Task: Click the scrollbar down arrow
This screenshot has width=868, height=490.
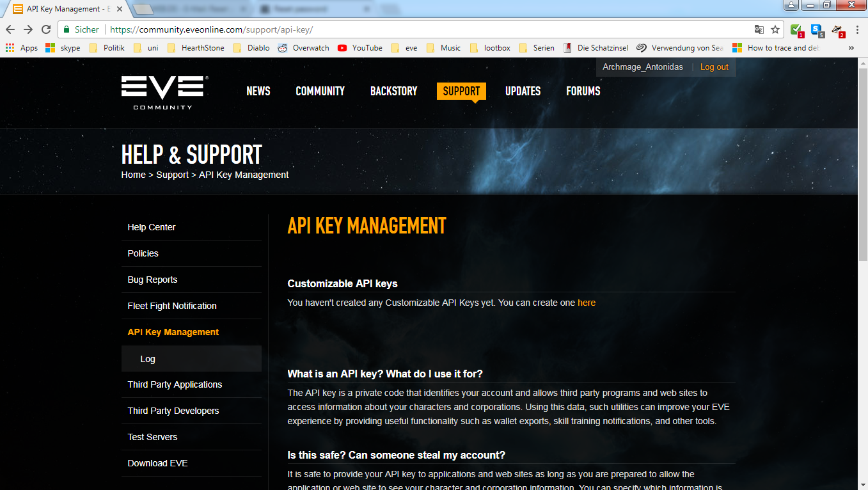Action: tap(863, 484)
